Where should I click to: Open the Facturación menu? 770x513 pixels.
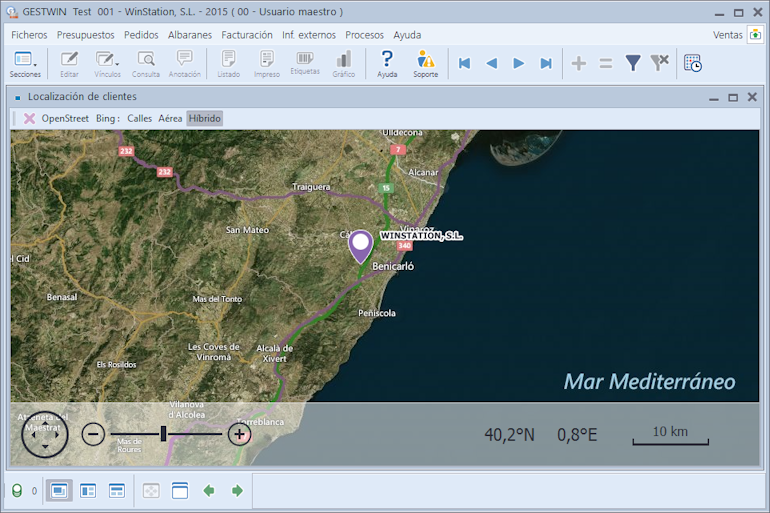coord(247,35)
